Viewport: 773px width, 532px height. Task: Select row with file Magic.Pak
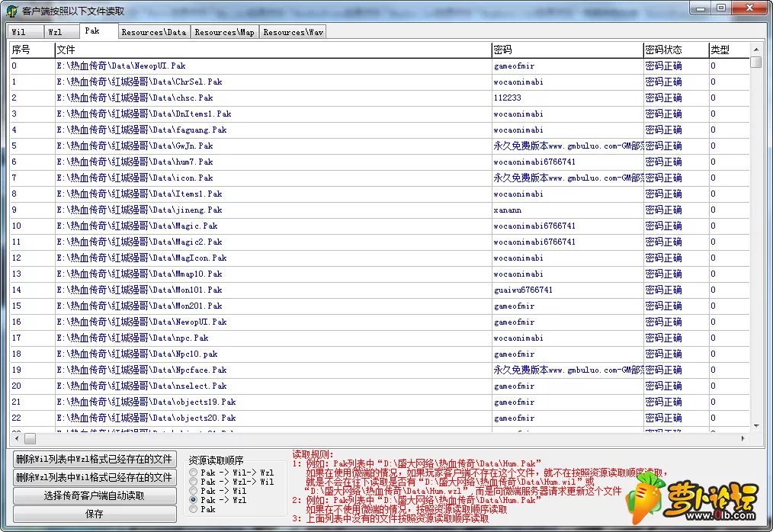(380, 226)
